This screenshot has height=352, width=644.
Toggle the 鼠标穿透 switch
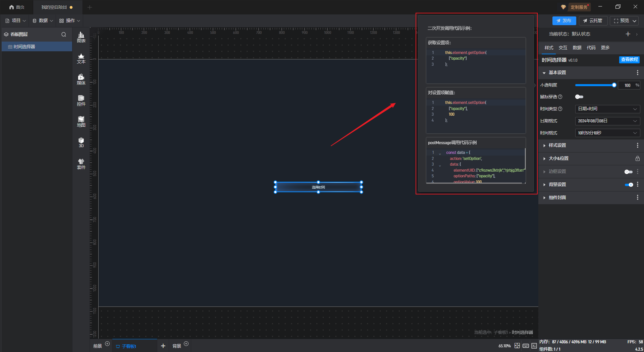(579, 97)
